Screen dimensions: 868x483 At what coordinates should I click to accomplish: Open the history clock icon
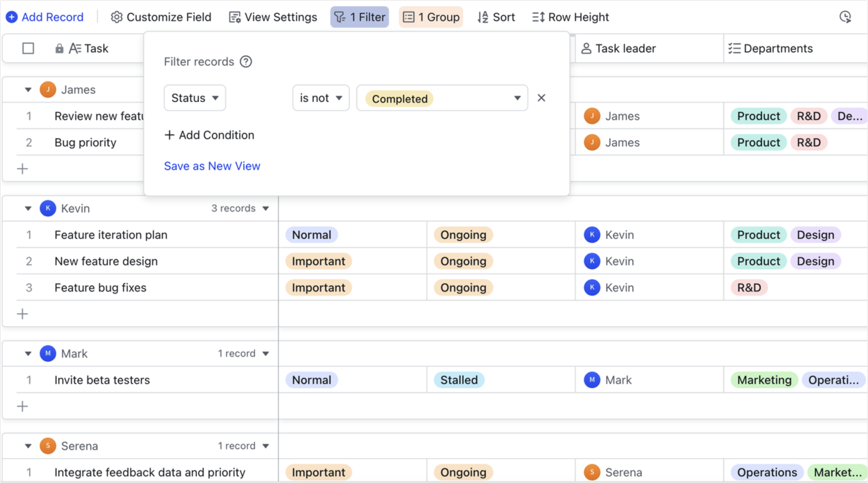pos(845,17)
